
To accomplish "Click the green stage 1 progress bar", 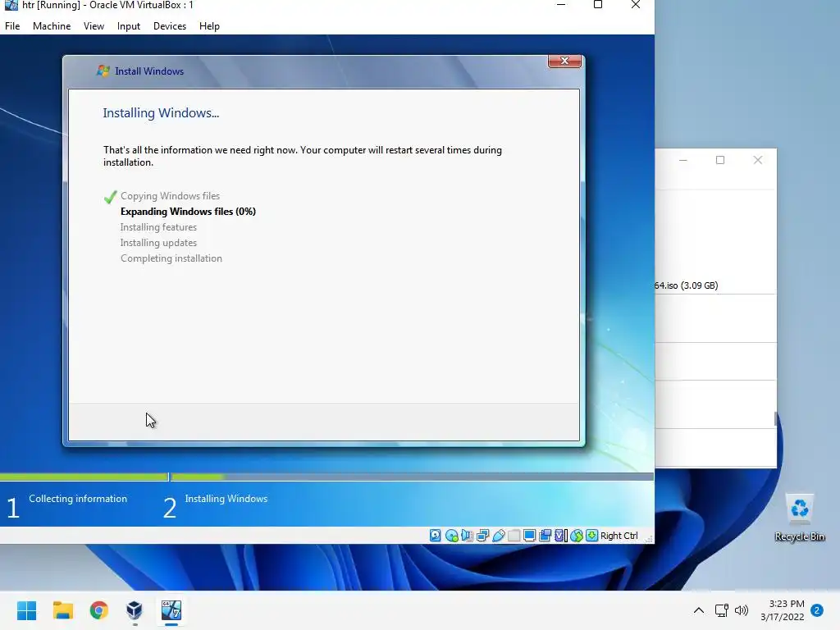I will click(x=84, y=477).
